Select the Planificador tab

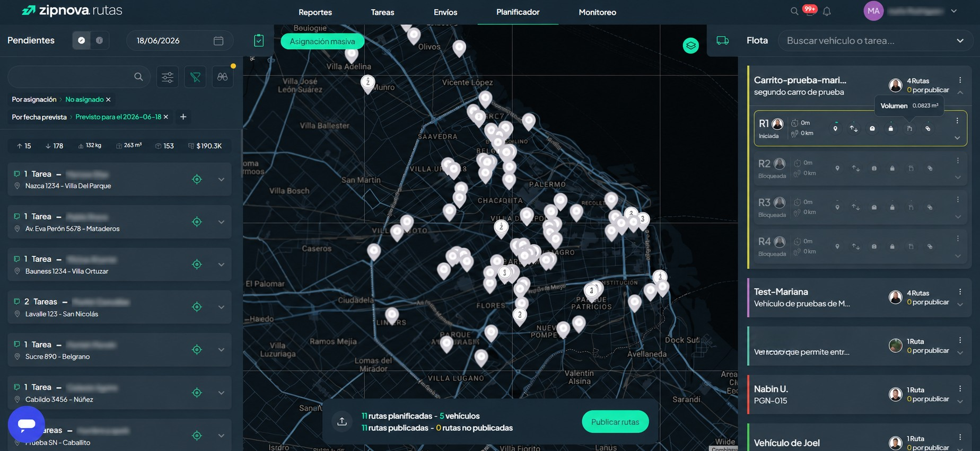click(518, 12)
